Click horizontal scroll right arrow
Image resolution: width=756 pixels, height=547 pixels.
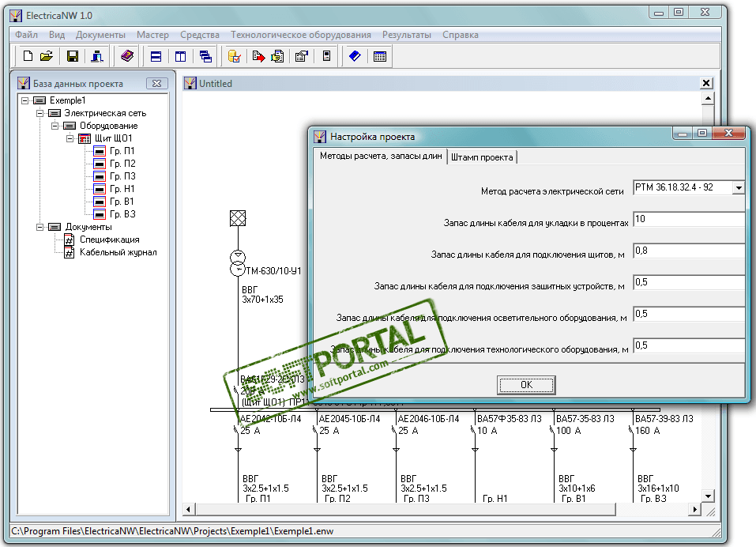[x=694, y=509]
